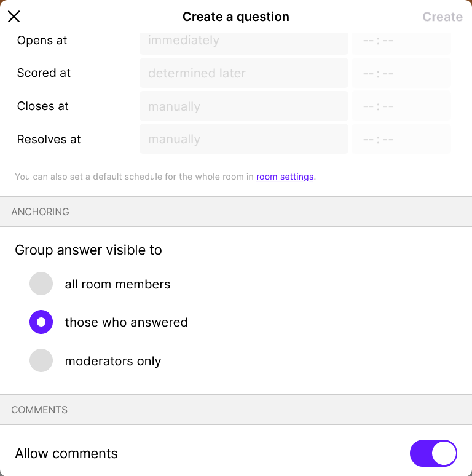This screenshot has height=476, width=472.
Task: Click the Create a question title
Action: coord(236,17)
